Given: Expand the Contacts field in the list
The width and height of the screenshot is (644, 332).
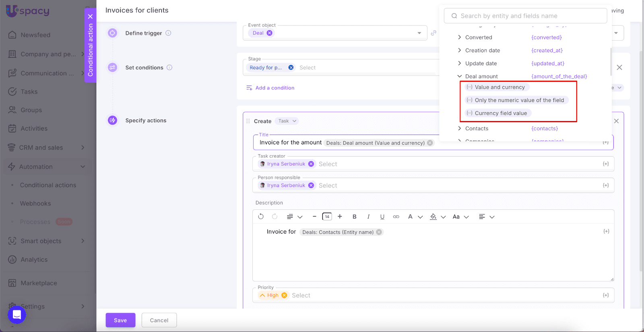Looking at the screenshot, I should [459, 129].
